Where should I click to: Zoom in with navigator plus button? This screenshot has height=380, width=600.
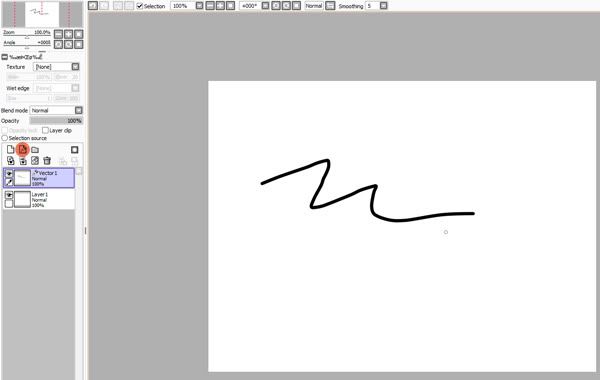click(x=68, y=34)
